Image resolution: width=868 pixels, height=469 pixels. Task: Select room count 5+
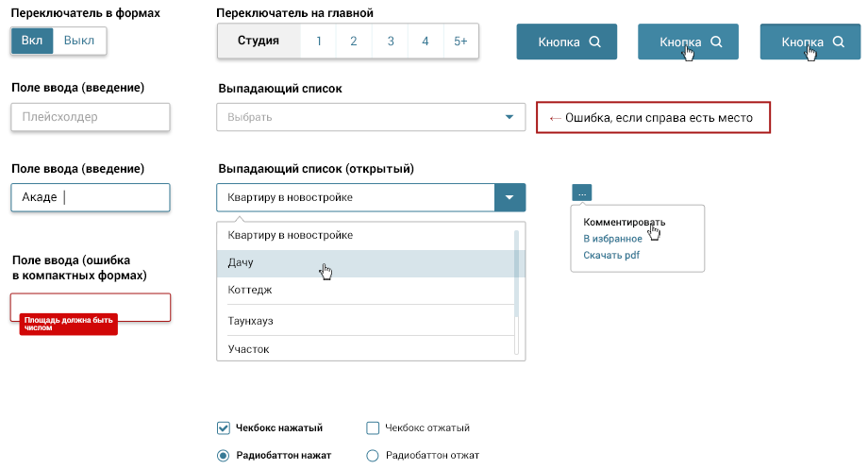[x=460, y=41]
